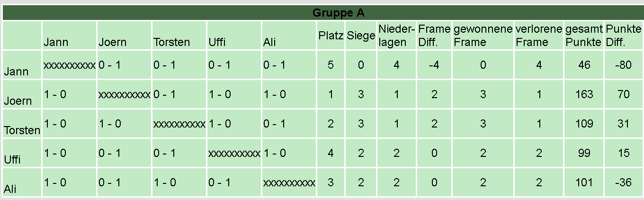
Task: Click the Punkte Diff. column header
Action: click(x=623, y=36)
